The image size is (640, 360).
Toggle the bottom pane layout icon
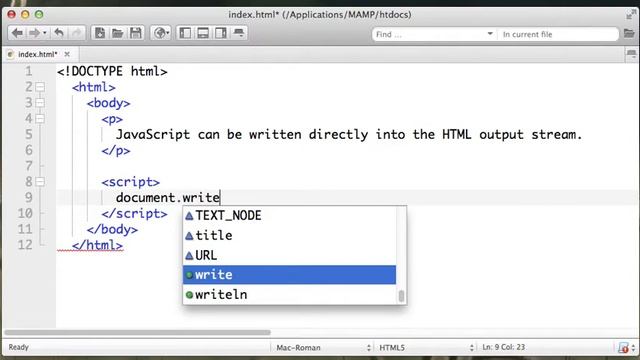pyautogui.click(x=203, y=33)
